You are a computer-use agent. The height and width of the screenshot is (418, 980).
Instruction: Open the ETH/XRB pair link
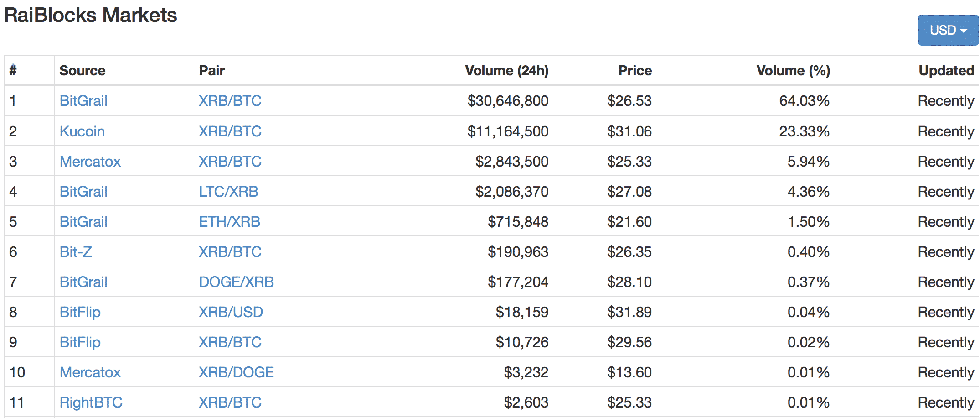click(229, 221)
